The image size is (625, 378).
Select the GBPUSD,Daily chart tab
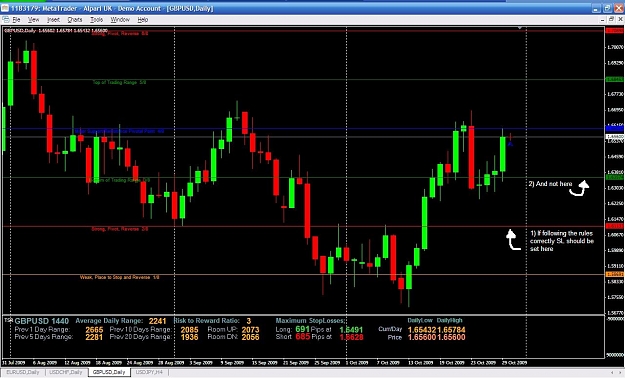pos(109,372)
